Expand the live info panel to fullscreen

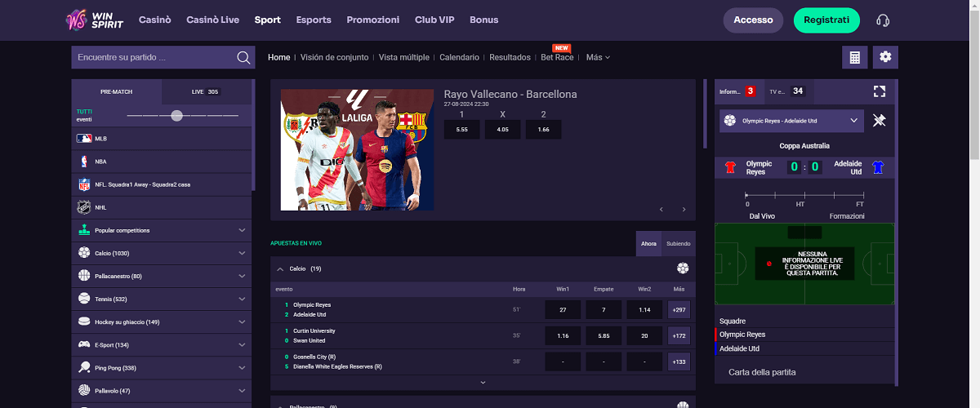pyautogui.click(x=879, y=91)
